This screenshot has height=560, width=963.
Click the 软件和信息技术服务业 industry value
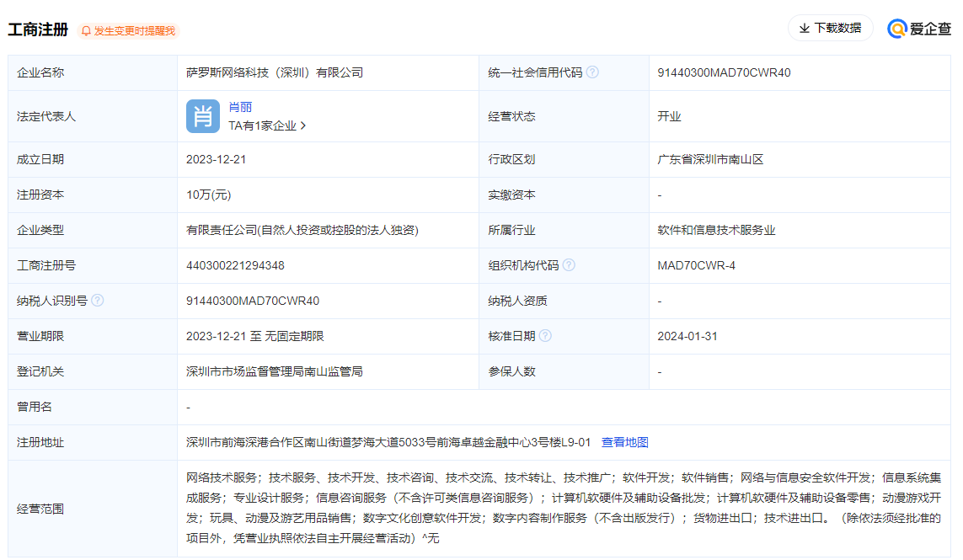pyautogui.click(x=716, y=230)
